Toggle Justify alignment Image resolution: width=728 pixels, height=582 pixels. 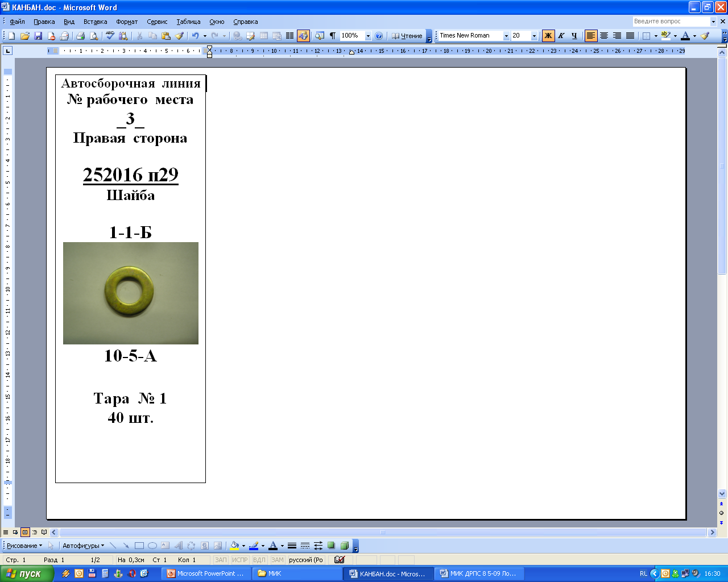tap(630, 36)
